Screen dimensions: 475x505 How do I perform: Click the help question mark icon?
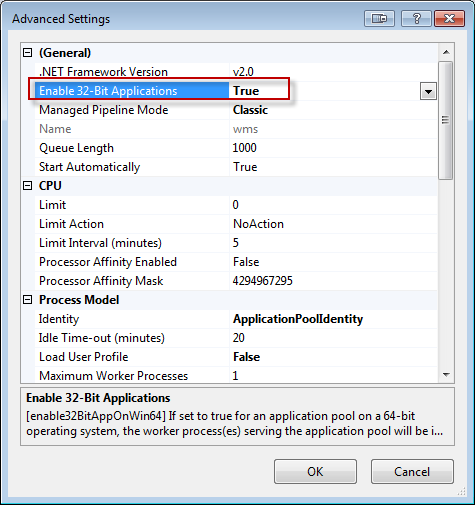[416, 18]
